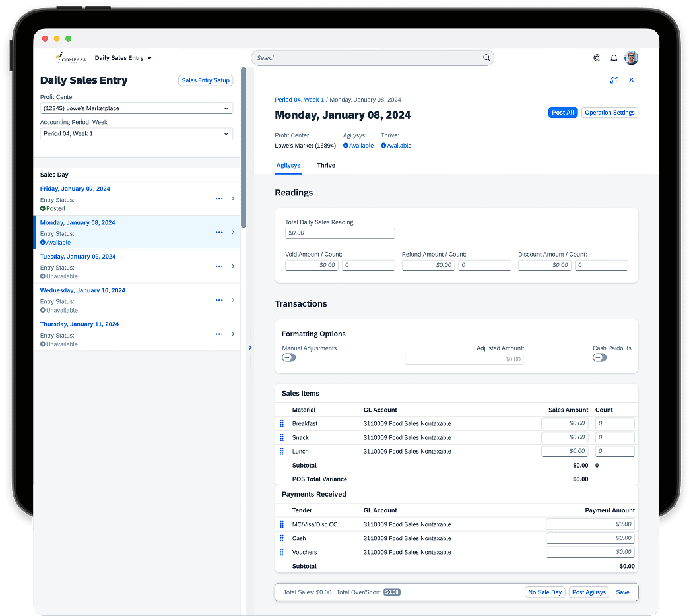Viewport: 691px width, 616px height.
Task: Follow the Period 04, Week 1 breadcrumb link
Action: click(299, 100)
